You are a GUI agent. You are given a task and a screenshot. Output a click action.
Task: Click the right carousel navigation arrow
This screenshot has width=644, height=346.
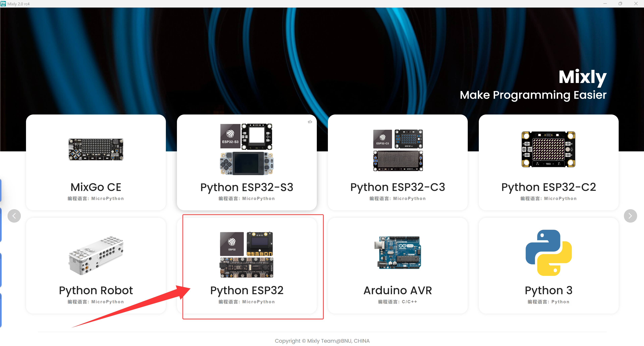coord(630,216)
